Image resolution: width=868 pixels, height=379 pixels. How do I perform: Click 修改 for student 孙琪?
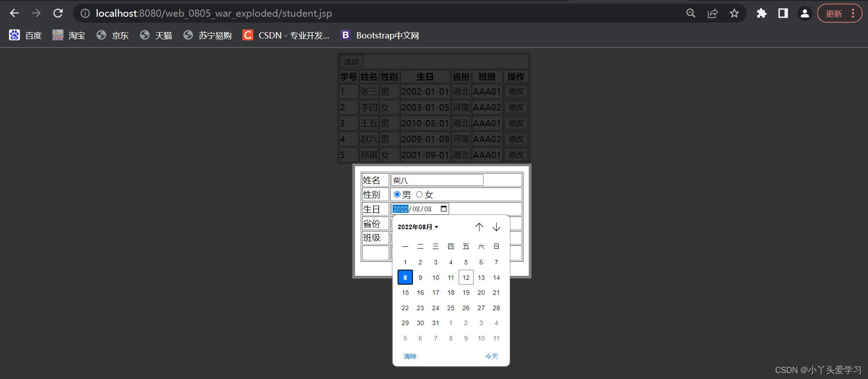click(516, 155)
